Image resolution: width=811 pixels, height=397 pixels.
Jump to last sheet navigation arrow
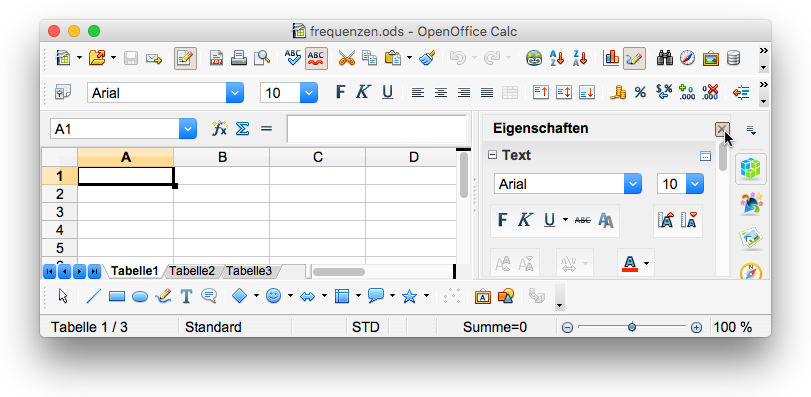pos(94,271)
